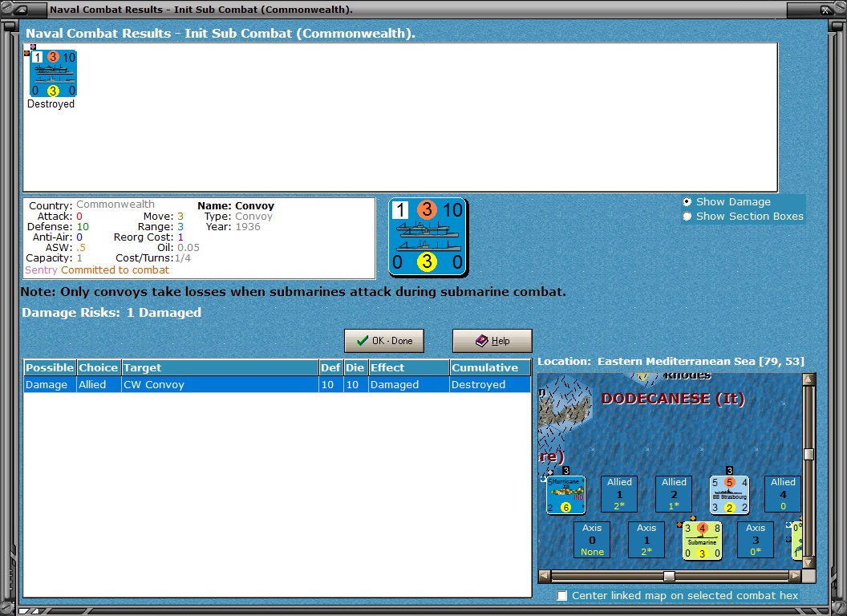Open the Axis 3 section box
847x616 pixels.
pos(756,540)
